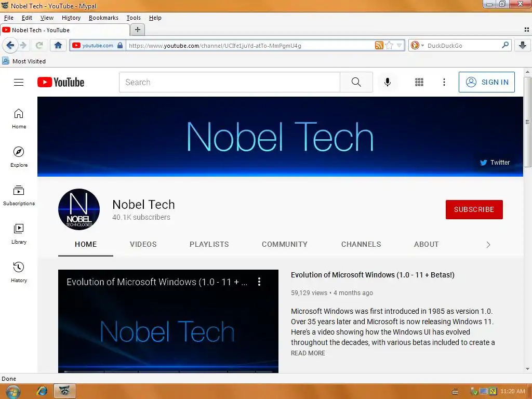Image resolution: width=532 pixels, height=399 pixels.
Task: Open the YouTube apps grid
Action: click(x=419, y=82)
